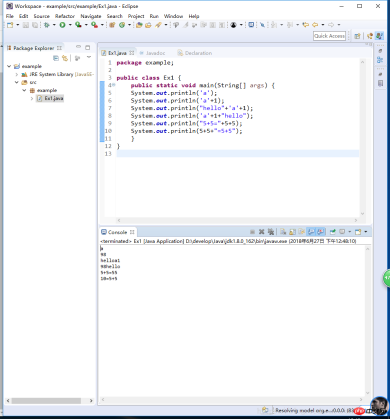Image resolution: width=390 pixels, height=419 pixels.
Task: Click Remove All Terminated Launches icon
Action: click(x=271, y=232)
